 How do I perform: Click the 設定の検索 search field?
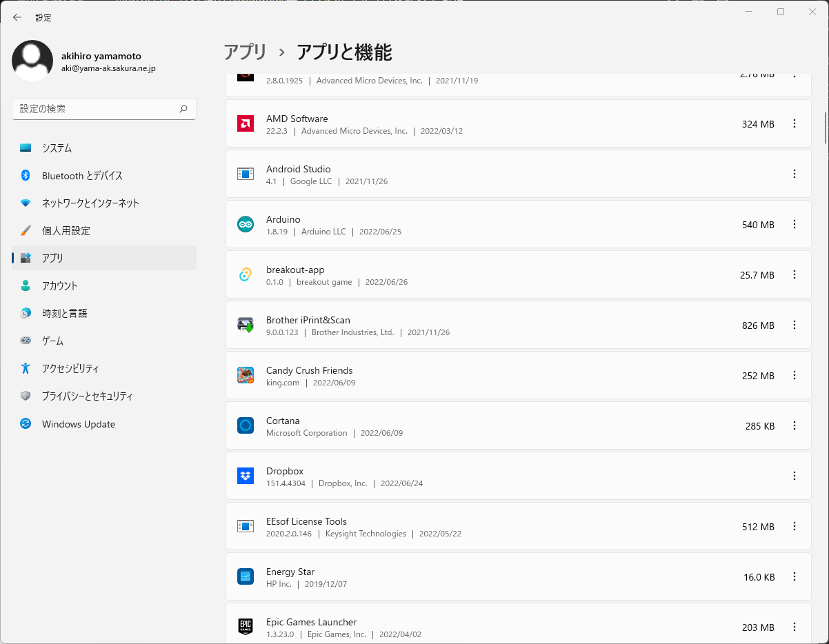coord(95,109)
